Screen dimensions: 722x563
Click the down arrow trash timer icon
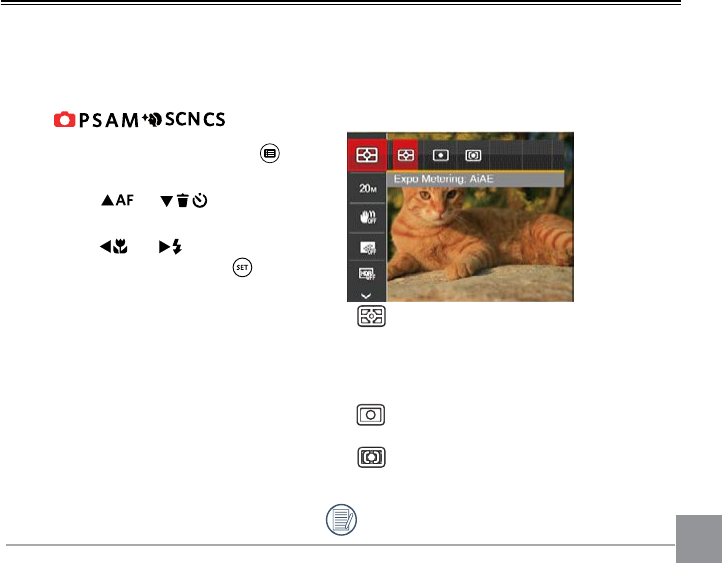pos(183,201)
